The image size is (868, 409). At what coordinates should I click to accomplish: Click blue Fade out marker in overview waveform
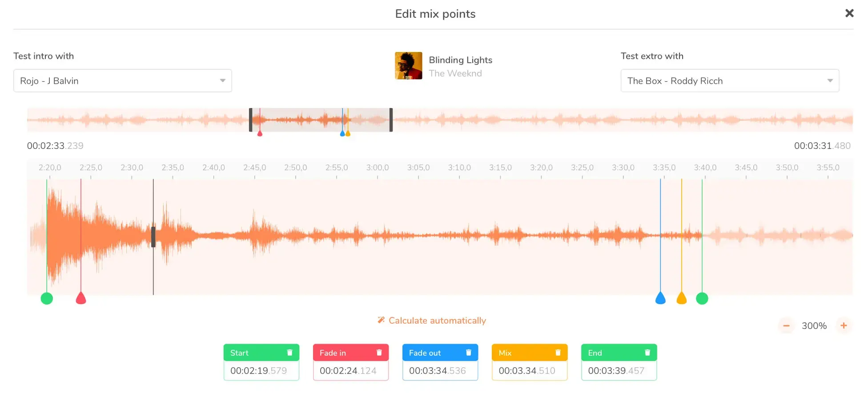(x=342, y=133)
